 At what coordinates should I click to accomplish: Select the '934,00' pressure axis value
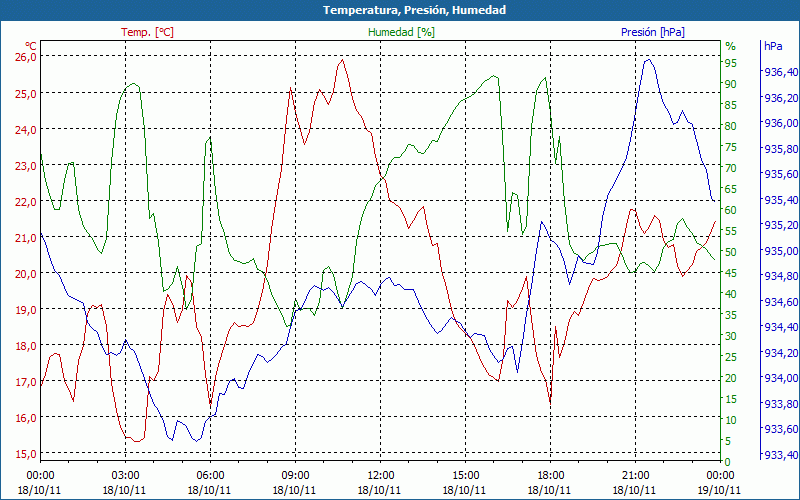tap(781, 378)
